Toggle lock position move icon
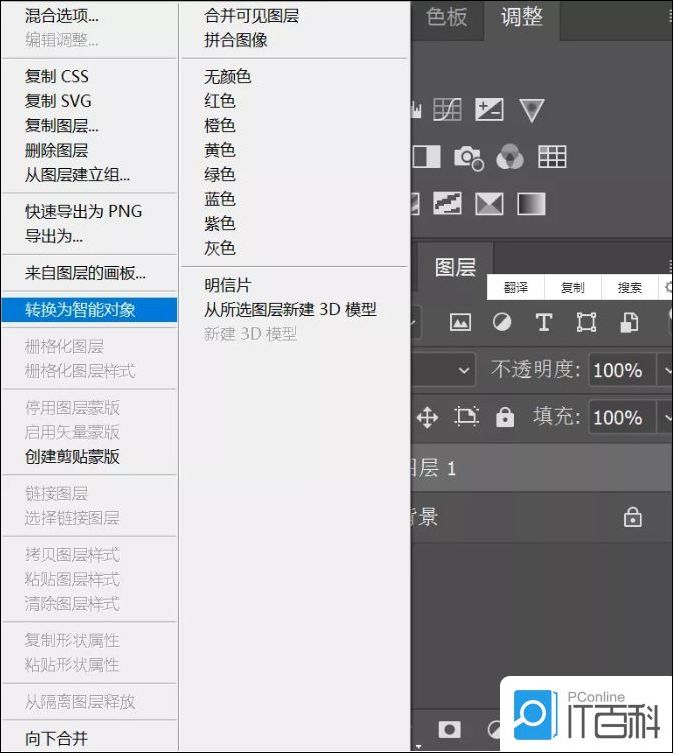Viewport: 673px width, 753px height. 427,417
